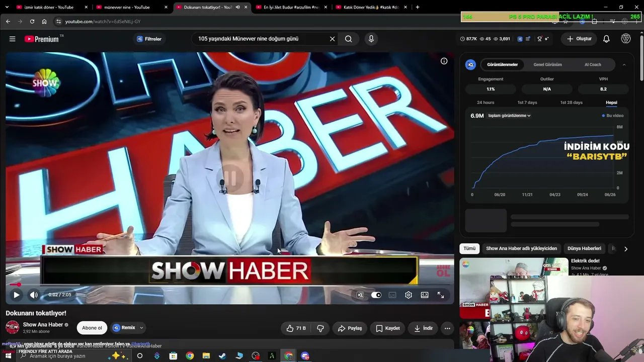Switch to theater mode
This screenshot has height=362, width=644.
[425, 295]
